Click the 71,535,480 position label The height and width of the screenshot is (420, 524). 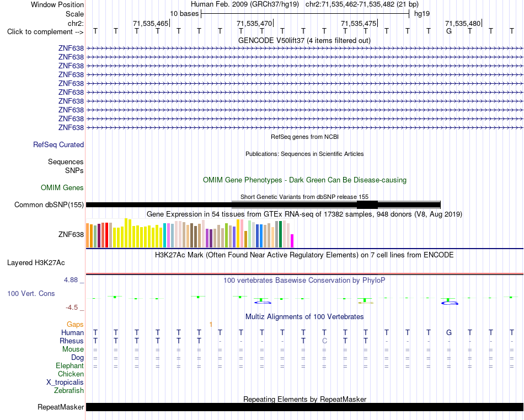(463, 23)
